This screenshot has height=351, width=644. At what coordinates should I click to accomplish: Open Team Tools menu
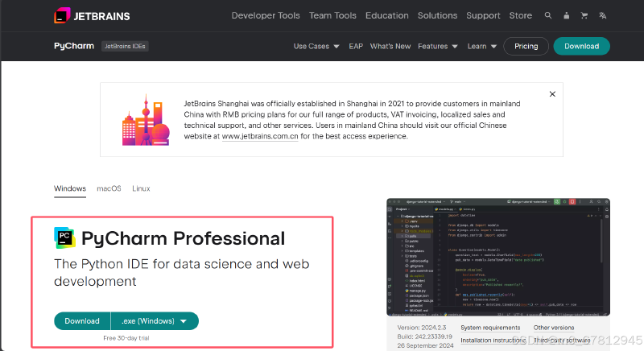pos(332,15)
